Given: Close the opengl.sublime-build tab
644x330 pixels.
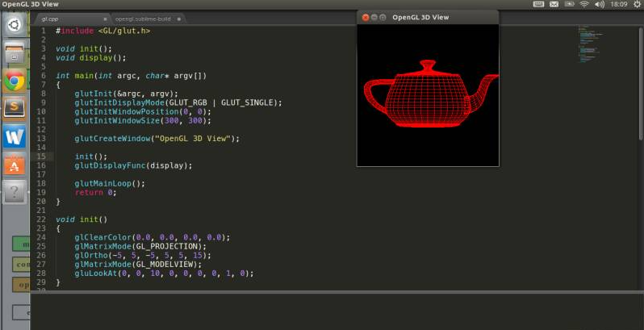Looking at the screenshot, I should click(179, 19).
